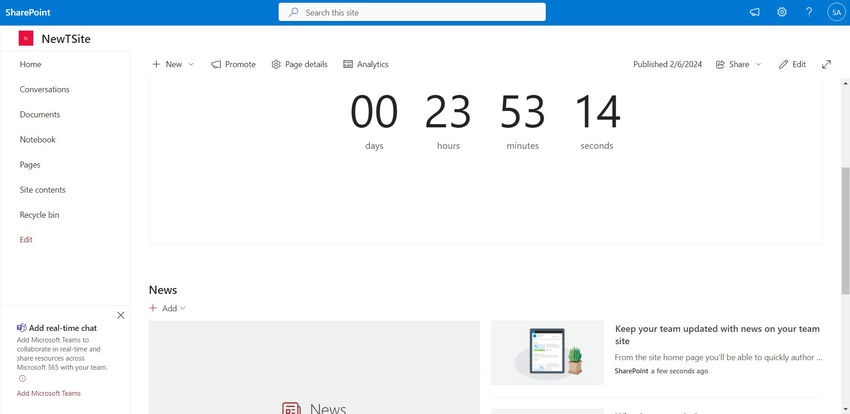Open Pages in left navigation
Viewport: 850px width, 414px height.
pos(30,165)
